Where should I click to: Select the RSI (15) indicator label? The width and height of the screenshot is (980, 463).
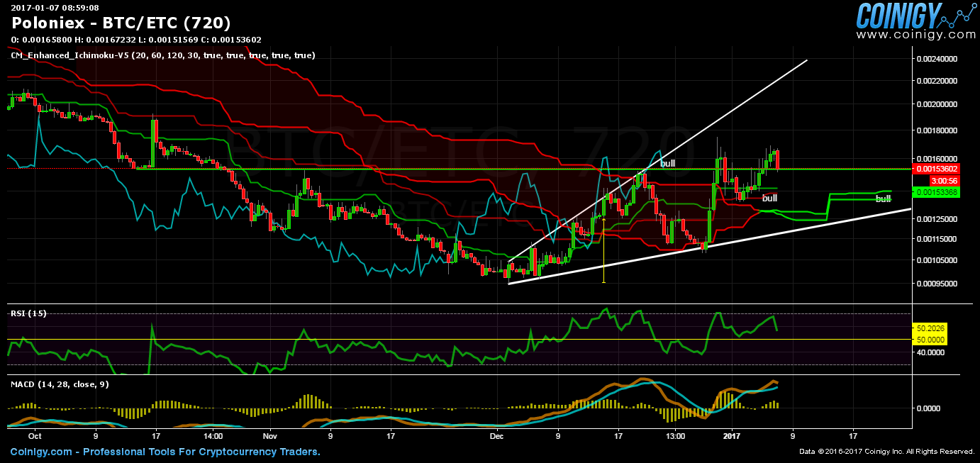coord(28,313)
